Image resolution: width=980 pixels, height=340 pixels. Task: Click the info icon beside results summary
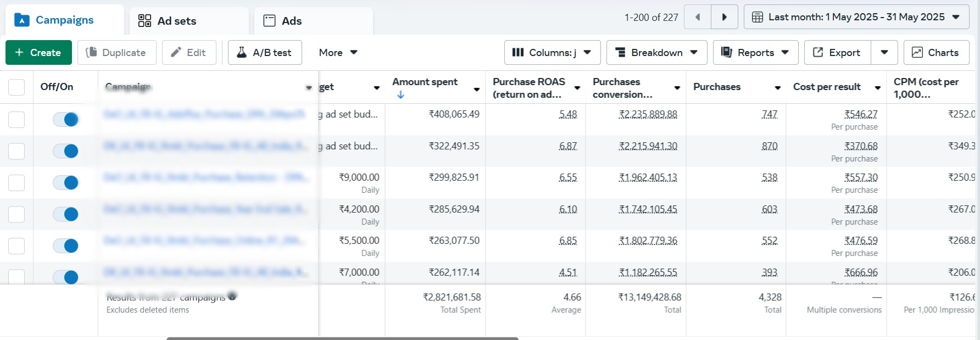[232, 296]
